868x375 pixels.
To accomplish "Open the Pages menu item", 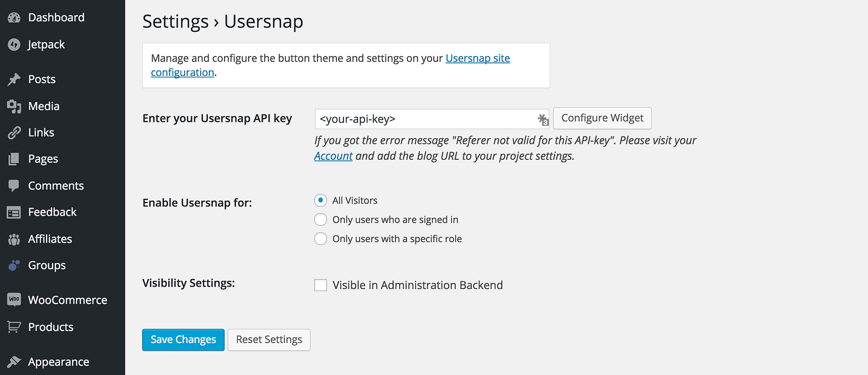I will 43,159.
